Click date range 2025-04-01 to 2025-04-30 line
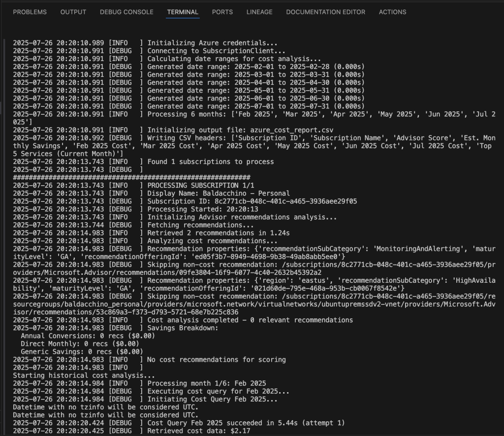 pos(189,82)
